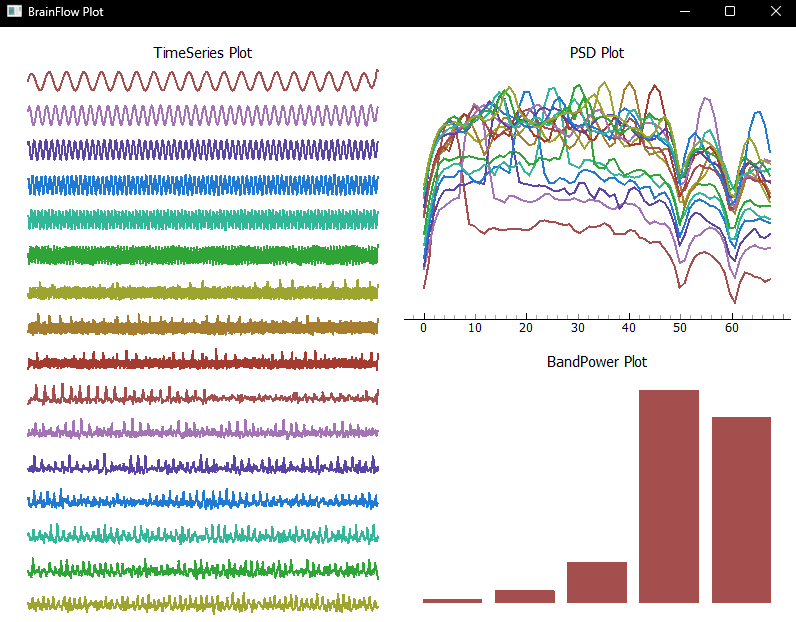Click the third (middle) BandPower bar
The width and height of the screenshot is (796, 622).
596,582
